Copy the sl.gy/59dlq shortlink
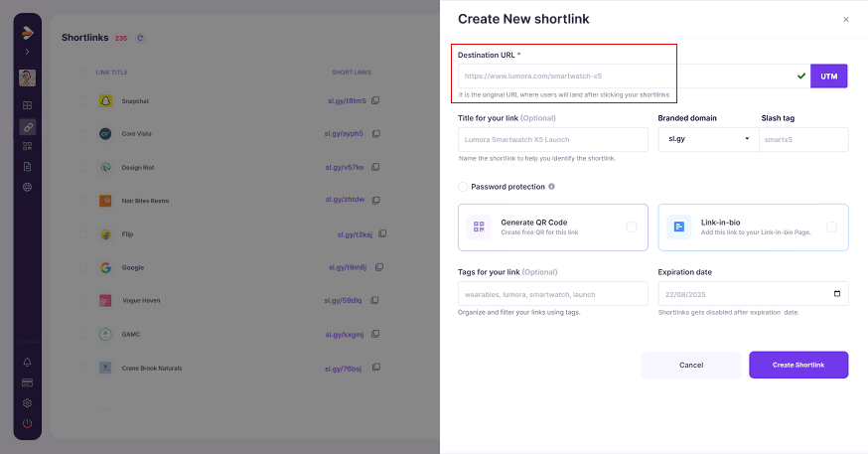The image size is (868, 454). pos(374,300)
